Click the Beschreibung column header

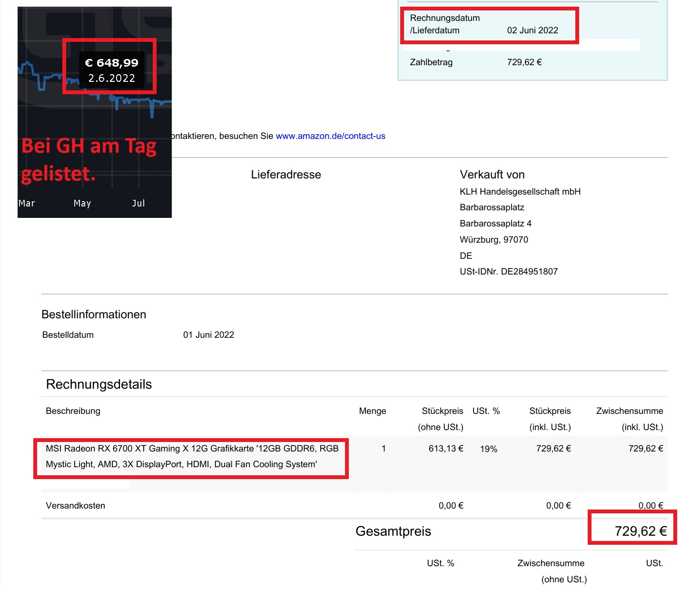point(73,411)
